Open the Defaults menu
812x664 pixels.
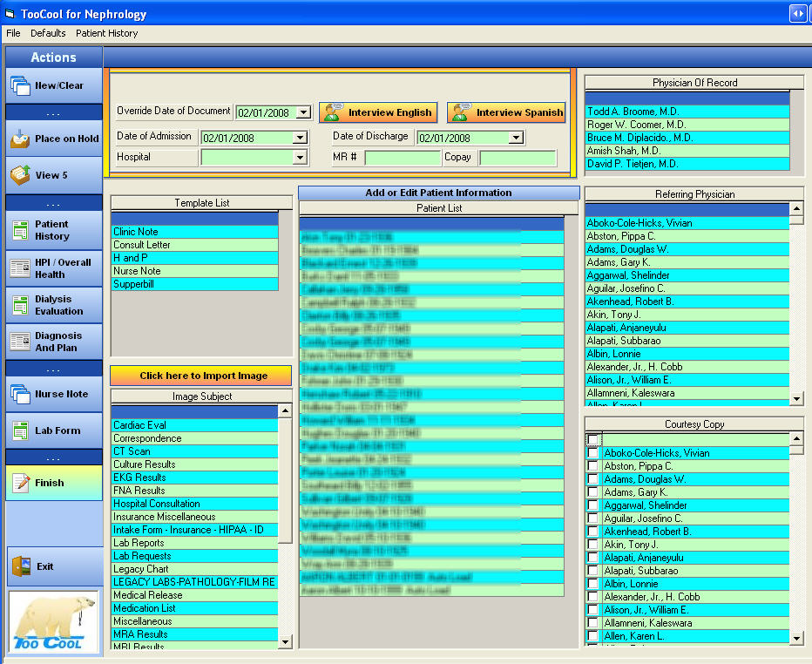point(48,33)
